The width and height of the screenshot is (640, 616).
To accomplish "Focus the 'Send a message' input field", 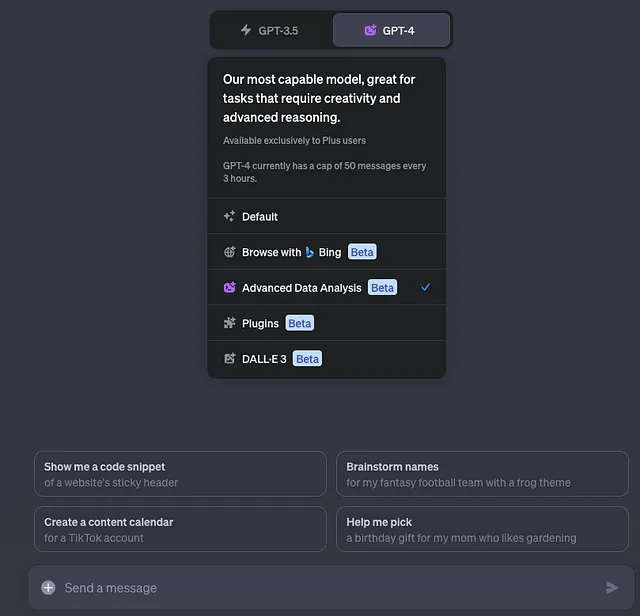I will click(x=331, y=588).
